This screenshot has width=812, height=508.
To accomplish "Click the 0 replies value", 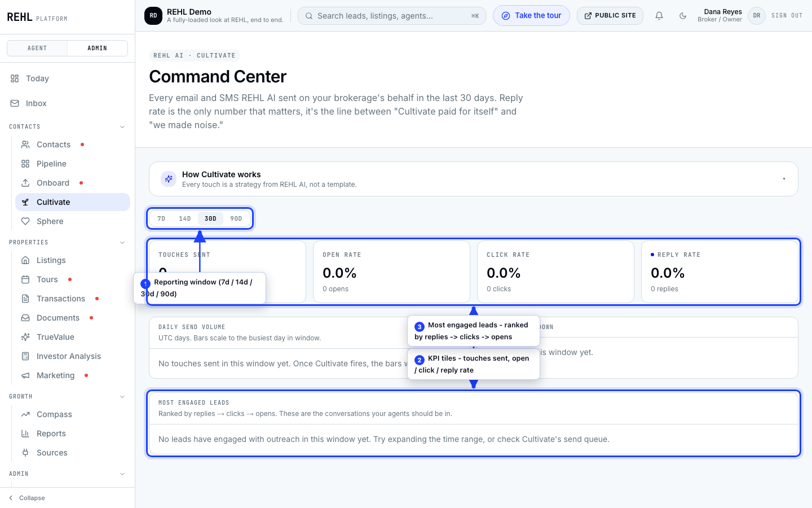I will tap(664, 289).
